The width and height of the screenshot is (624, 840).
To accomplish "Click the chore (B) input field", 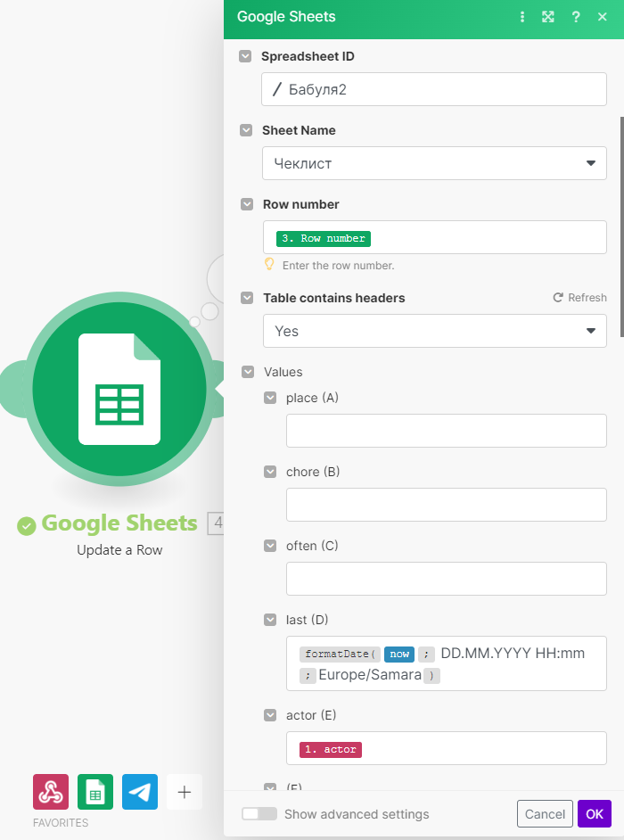I will [x=447, y=505].
